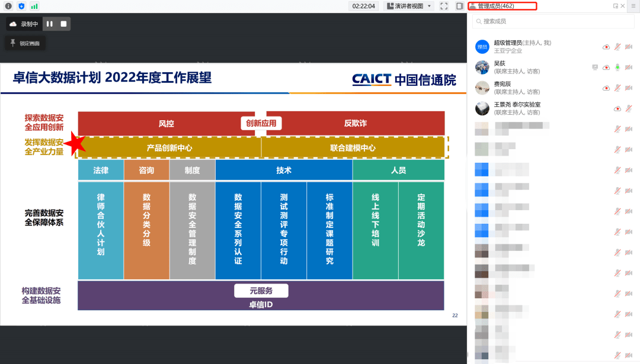Click the 超级管理员 blue avatar

click(482, 47)
